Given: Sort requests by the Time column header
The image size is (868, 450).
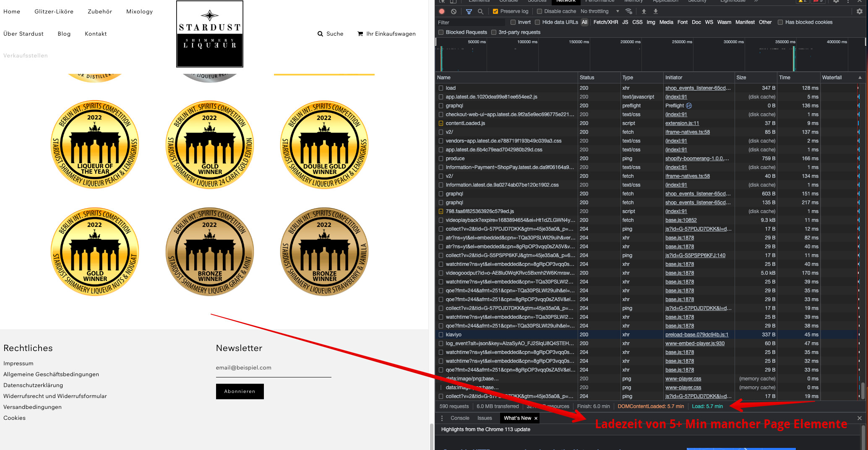Looking at the screenshot, I should [798, 78].
